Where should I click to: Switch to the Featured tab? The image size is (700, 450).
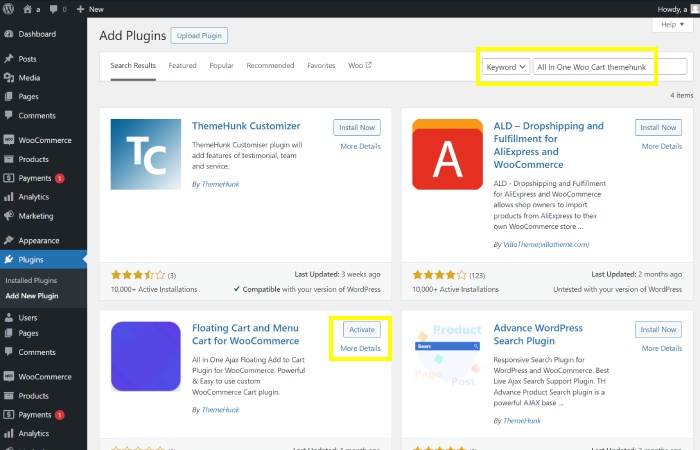[x=182, y=66]
